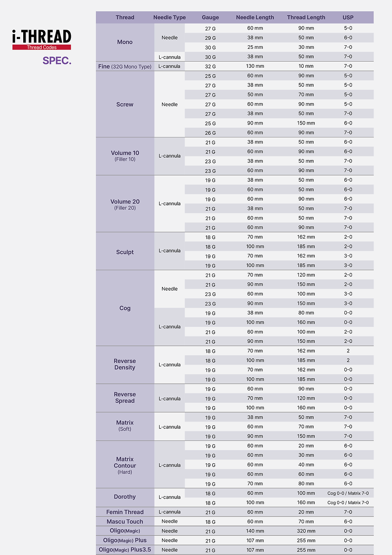The image size is (392, 555).
Task: Click the Thread Codes red banner
Action: [42, 47]
